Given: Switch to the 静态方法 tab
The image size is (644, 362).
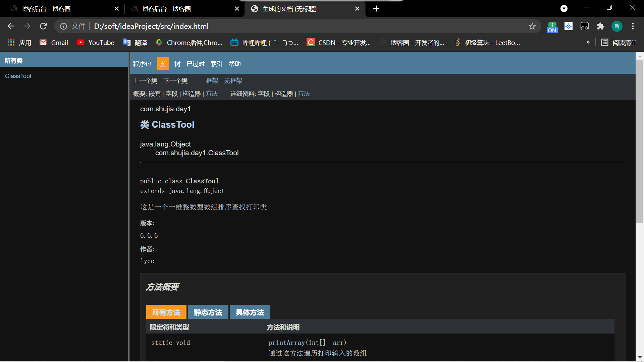Looking at the screenshot, I should (x=208, y=312).
